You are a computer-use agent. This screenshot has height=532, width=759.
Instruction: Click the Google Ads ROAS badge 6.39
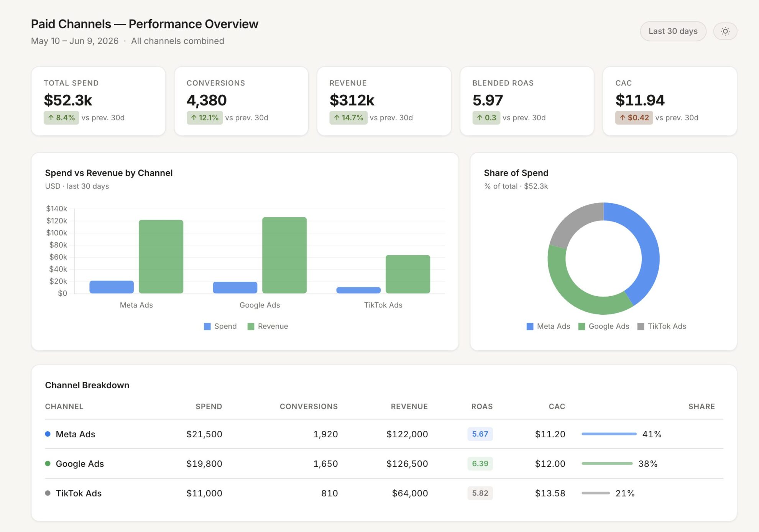pos(480,463)
